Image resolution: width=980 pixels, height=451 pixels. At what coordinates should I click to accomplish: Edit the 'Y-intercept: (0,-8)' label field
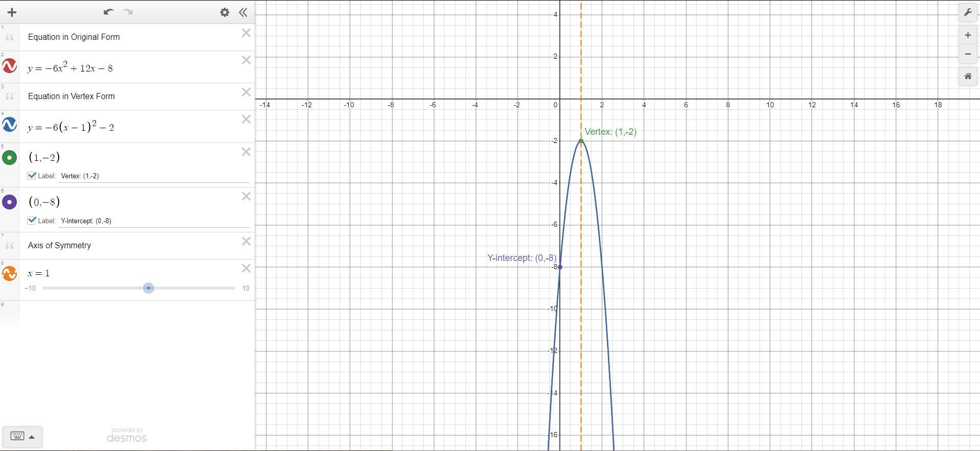154,221
